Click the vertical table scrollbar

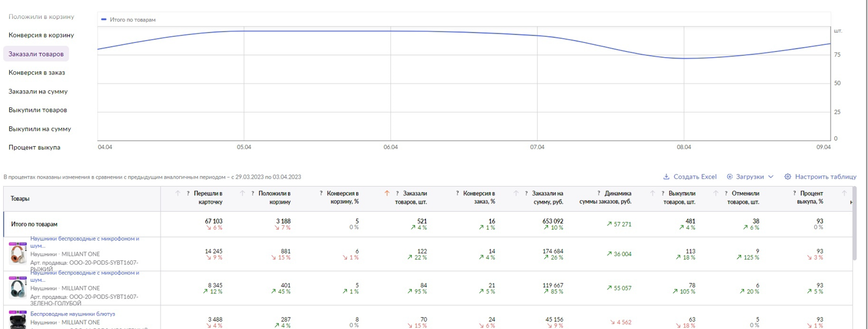pos(855,224)
